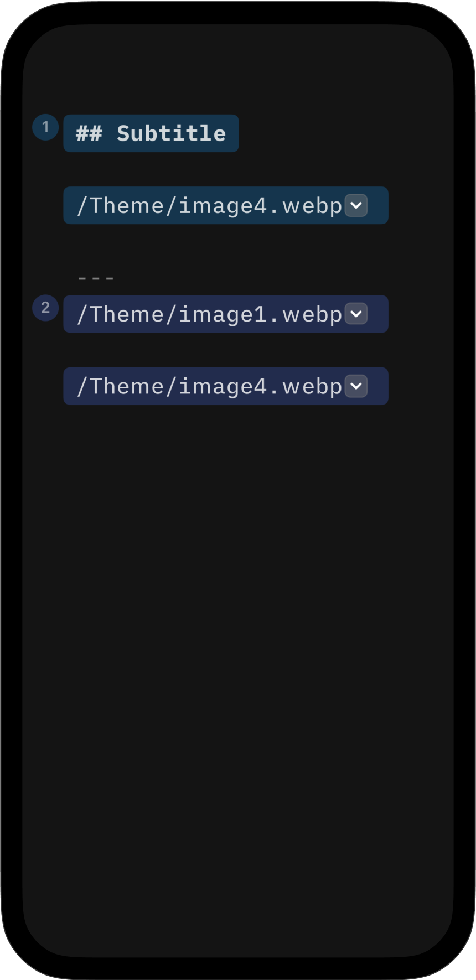Click "webp" extension in slide 2's image4 path
Image resolution: width=476 pixels, height=980 pixels.
point(312,386)
